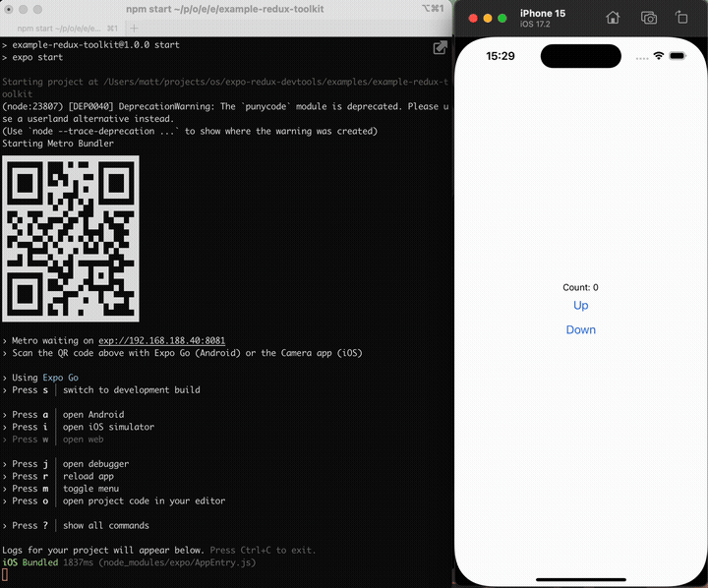Click the Expo QR code

point(71,239)
